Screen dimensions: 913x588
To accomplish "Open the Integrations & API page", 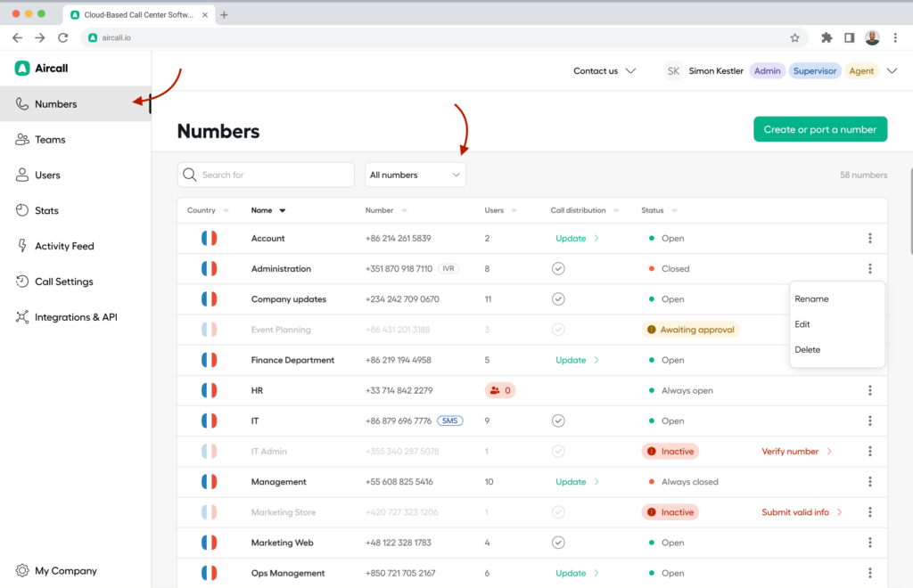I will click(75, 317).
